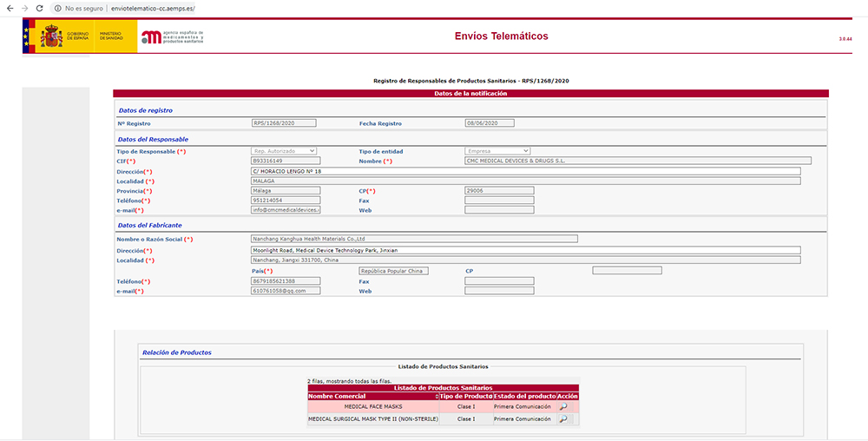This screenshot has width=868, height=441.
Task: Click the Envíos Telemáticos page title
Action: click(501, 36)
